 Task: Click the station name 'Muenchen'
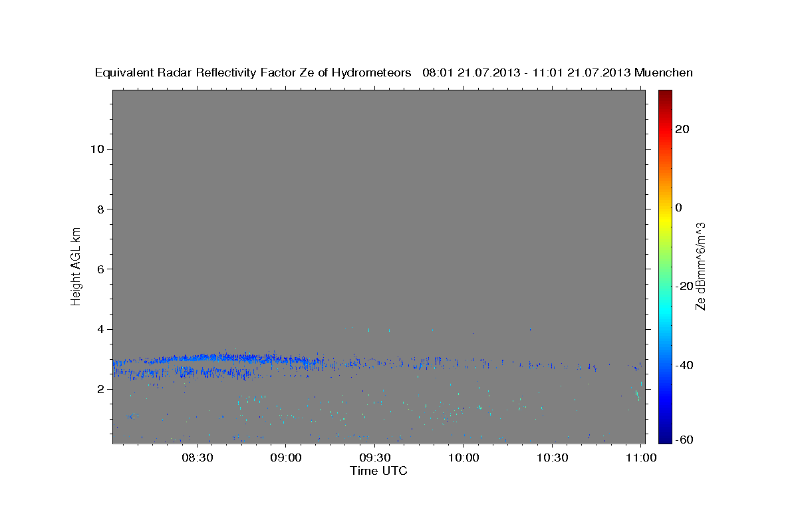point(664,72)
